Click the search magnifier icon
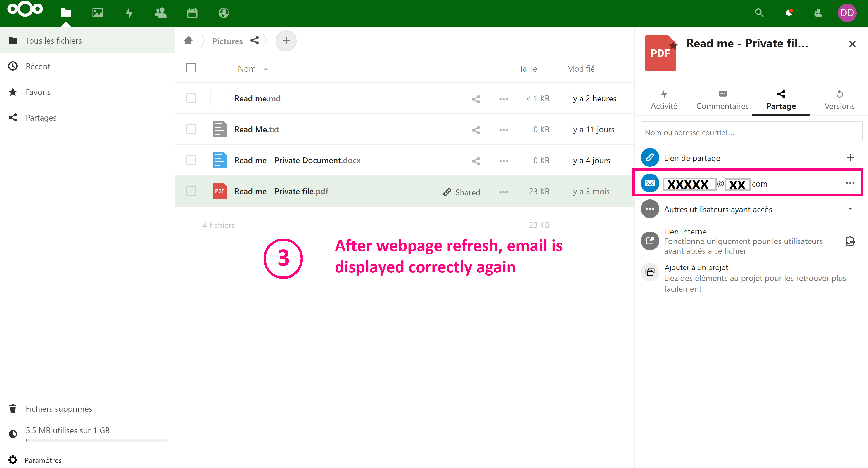 pyautogui.click(x=759, y=13)
